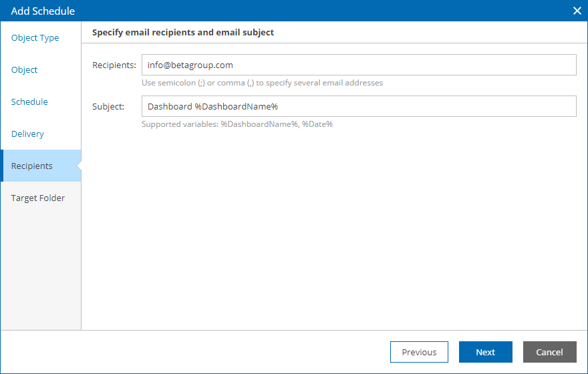
Task: Click the Add Schedule title bar text
Action: pos(43,11)
